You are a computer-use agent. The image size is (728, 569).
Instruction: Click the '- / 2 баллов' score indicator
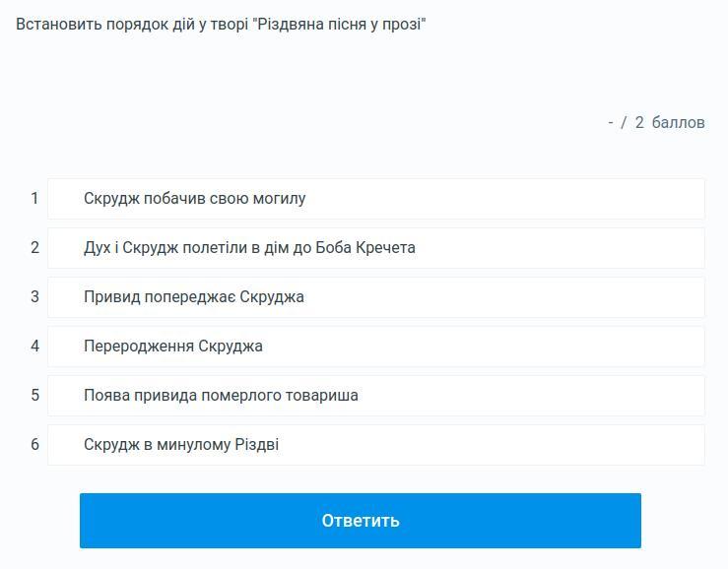pyautogui.click(x=656, y=122)
